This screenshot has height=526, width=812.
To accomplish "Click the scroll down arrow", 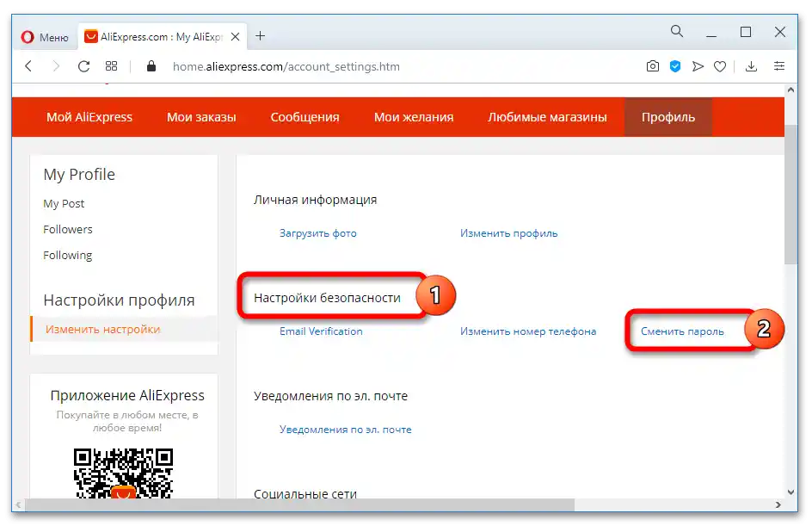I will tap(790, 492).
